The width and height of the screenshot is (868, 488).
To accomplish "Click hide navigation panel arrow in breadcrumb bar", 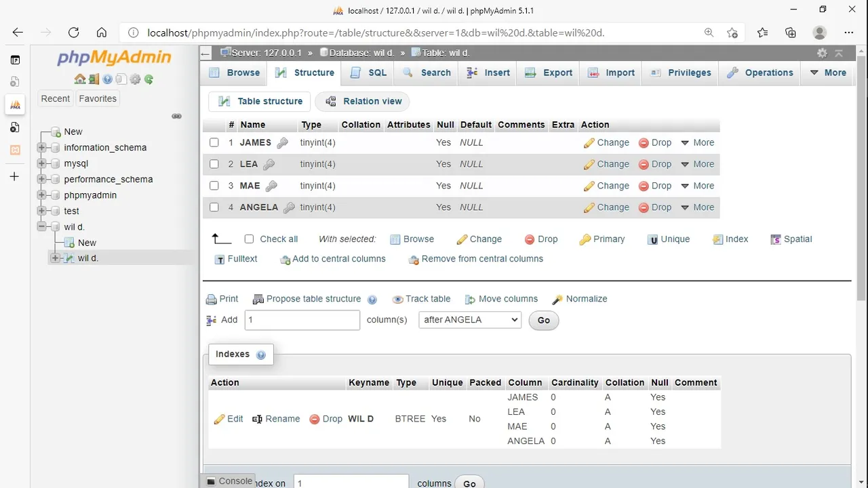I will coord(207,53).
